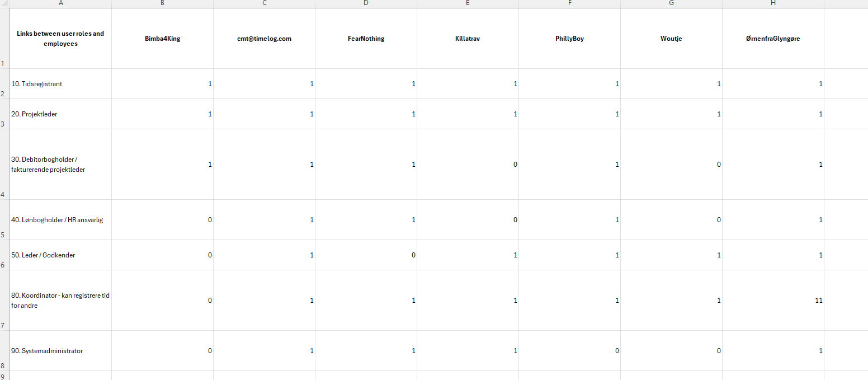Select the column D header
The image size is (868, 380).
pyautogui.click(x=366, y=3)
